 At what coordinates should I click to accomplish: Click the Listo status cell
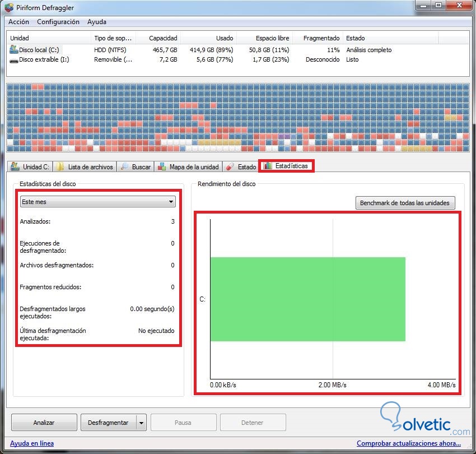pyautogui.click(x=352, y=59)
